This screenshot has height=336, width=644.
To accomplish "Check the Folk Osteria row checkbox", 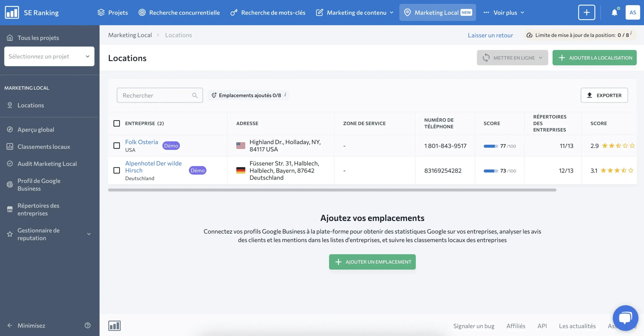I will [x=116, y=146].
